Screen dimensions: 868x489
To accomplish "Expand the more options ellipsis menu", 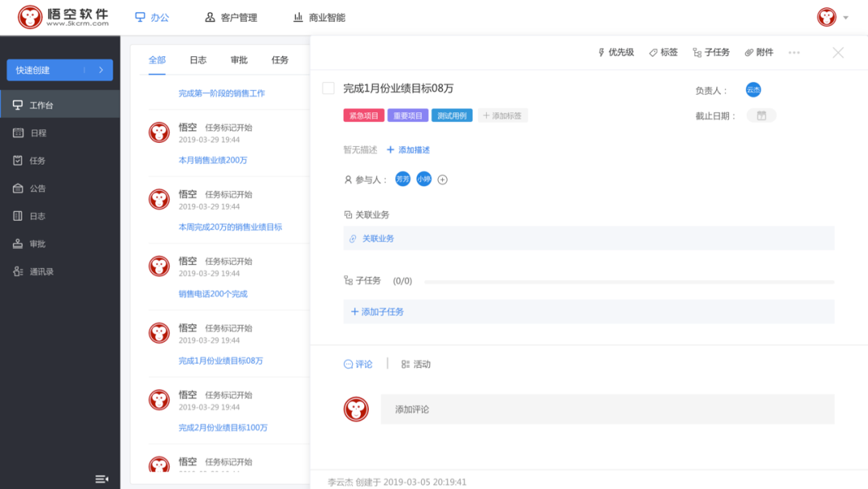I will click(x=794, y=51).
